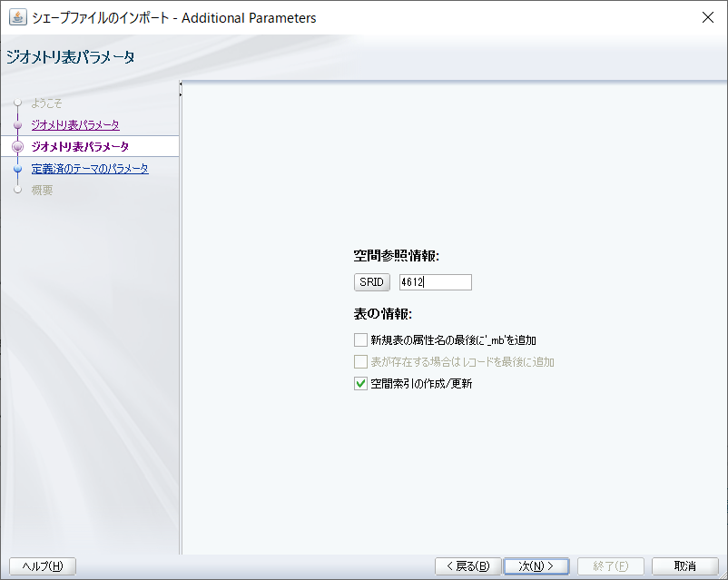Open help with ヘルプ(H) button

[43, 566]
